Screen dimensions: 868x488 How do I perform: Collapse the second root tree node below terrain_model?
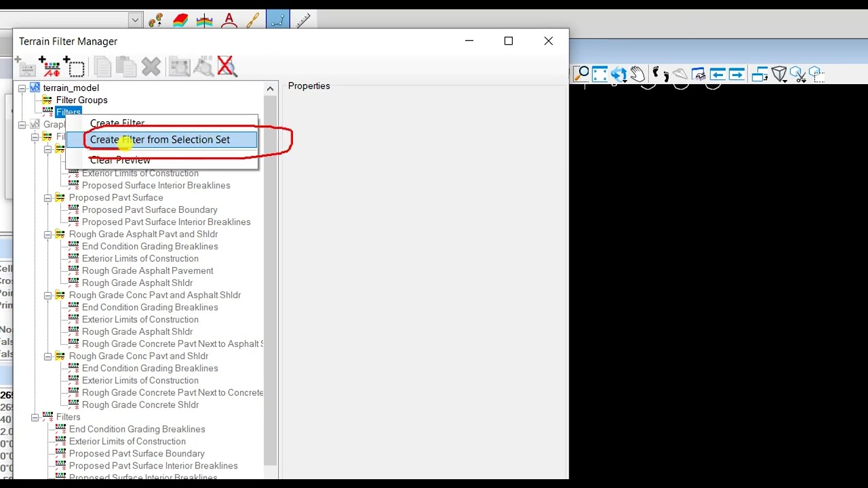point(22,125)
